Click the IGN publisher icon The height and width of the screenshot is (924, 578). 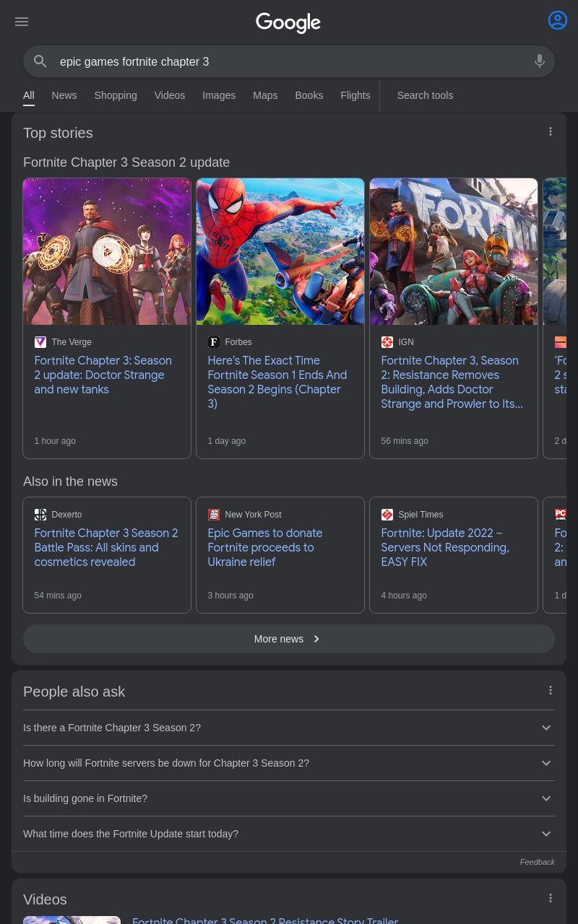(x=387, y=342)
